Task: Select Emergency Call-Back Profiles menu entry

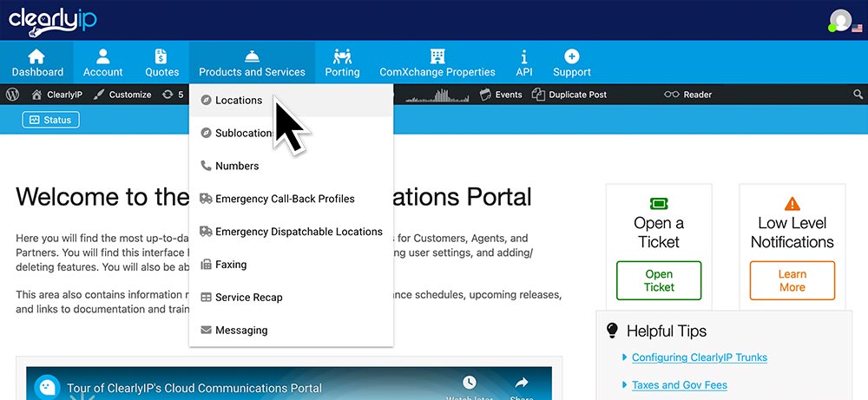Action: click(x=285, y=199)
